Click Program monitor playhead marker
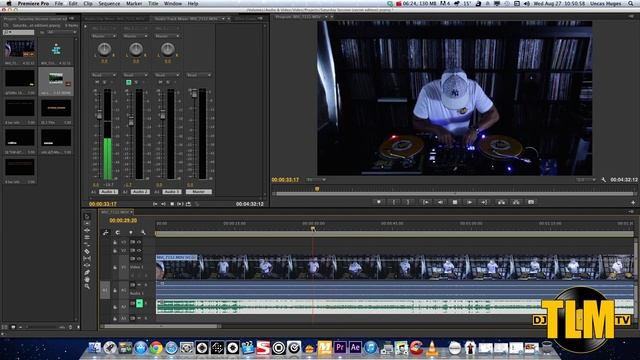The image size is (640, 360). pyautogui.click(x=317, y=189)
